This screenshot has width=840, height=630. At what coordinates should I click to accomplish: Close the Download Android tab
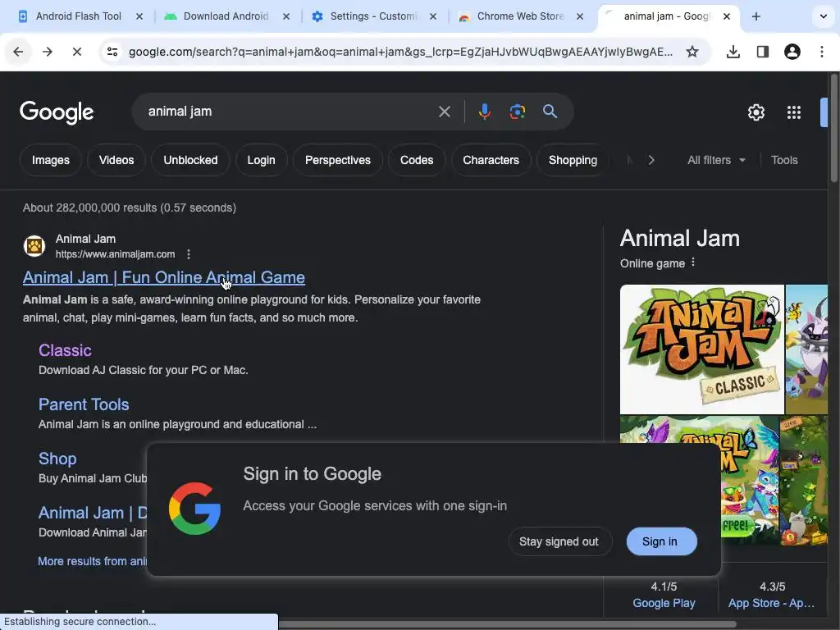(x=286, y=16)
